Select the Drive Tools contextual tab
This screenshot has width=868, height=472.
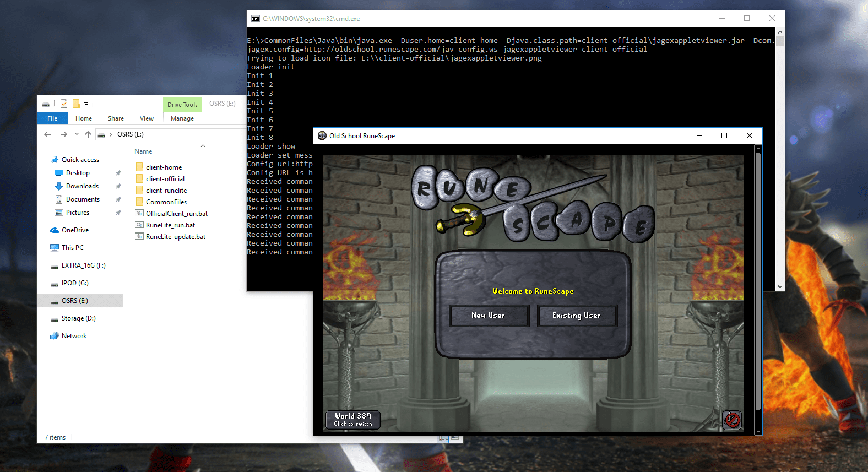pyautogui.click(x=182, y=104)
